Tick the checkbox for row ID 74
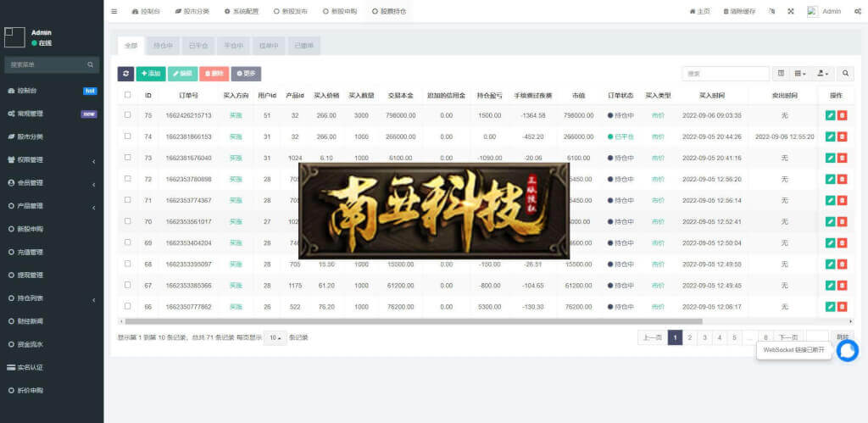Image resolution: width=868 pixels, height=423 pixels. click(x=128, y=136)
